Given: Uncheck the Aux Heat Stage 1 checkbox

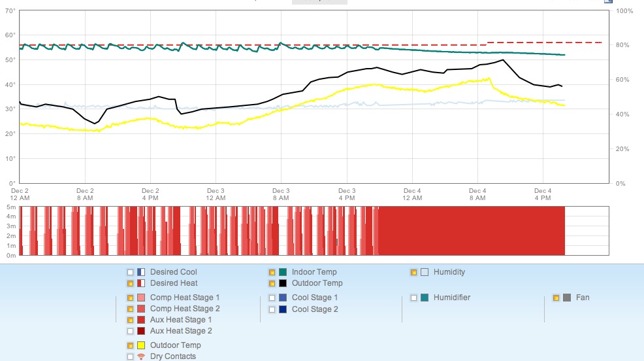Looking at the screenshot, I should tap(130, 320).
